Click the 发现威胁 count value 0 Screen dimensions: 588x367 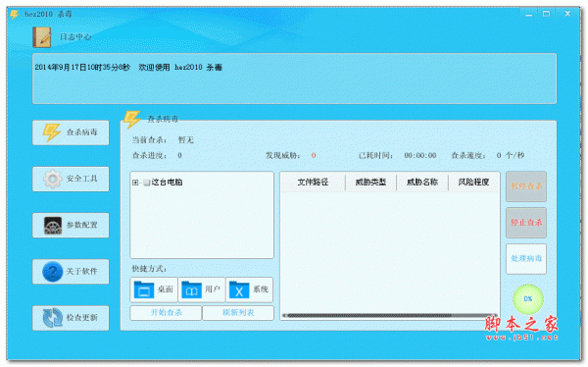click(x=314, y=155)
